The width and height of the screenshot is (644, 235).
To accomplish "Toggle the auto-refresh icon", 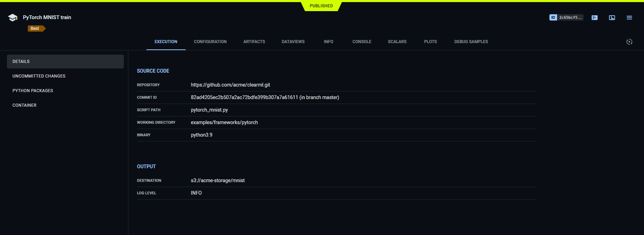I will 629,42.
